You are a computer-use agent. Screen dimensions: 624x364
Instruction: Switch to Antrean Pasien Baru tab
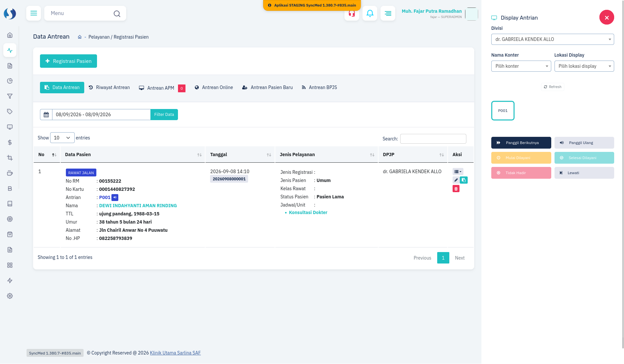(267, 87)
